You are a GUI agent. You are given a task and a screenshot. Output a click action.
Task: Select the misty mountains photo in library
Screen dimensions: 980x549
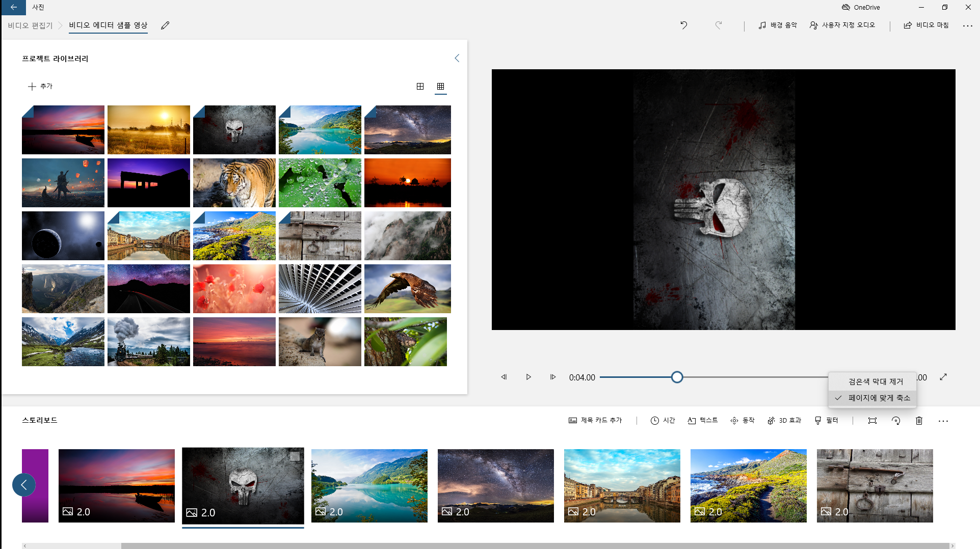point(408,236)
